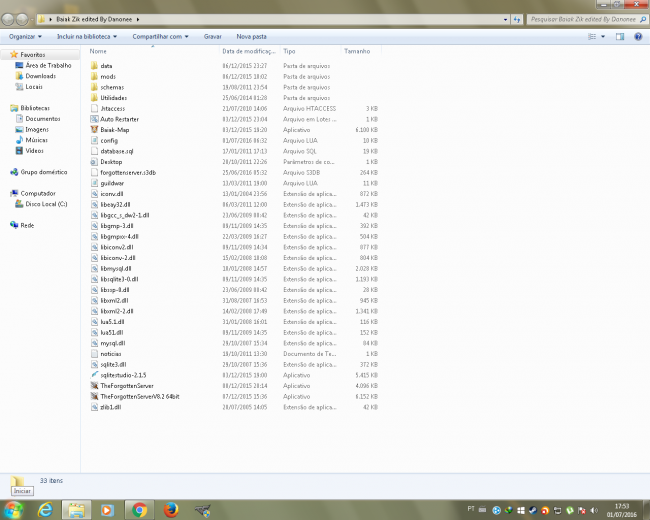Open Google Chrome from taskbar
This screenshot has height=520, width=650.
coord(139,510)
